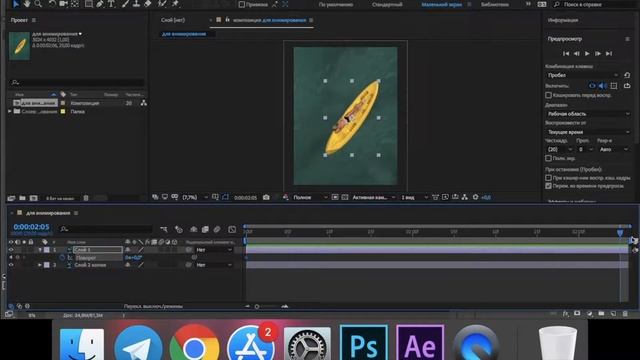Select the Selection arrow tool

[16, 4]
